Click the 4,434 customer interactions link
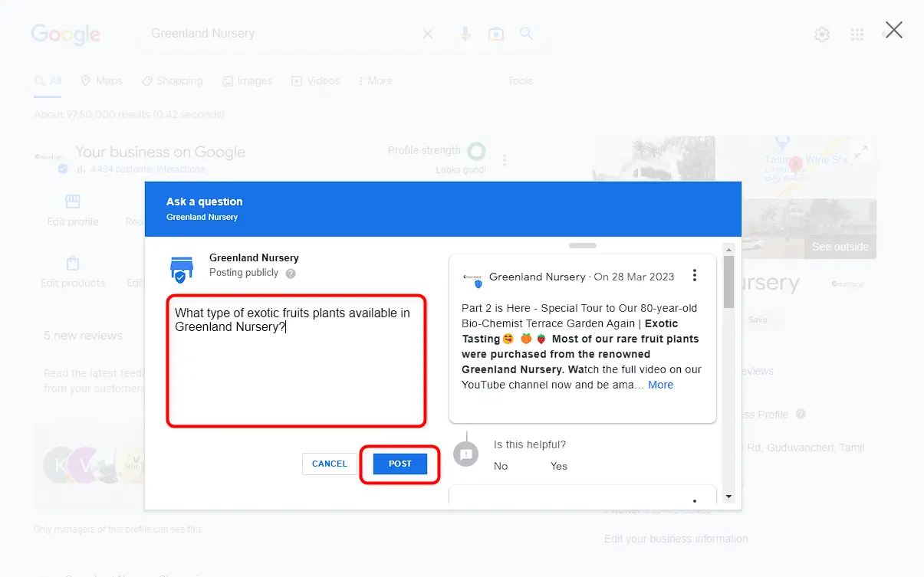This screenshot has height=577, width=924. (x=147, y=169)
